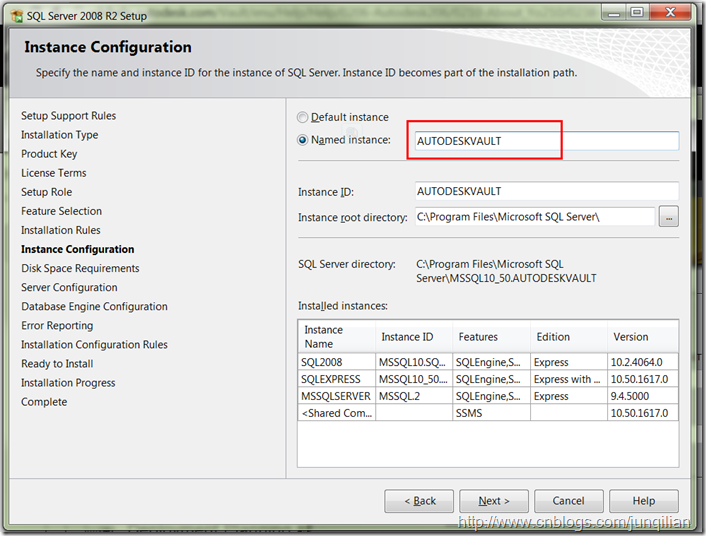
Task: Click the version 10.2.4064.0 cell
Action: (x=643, y=362)
